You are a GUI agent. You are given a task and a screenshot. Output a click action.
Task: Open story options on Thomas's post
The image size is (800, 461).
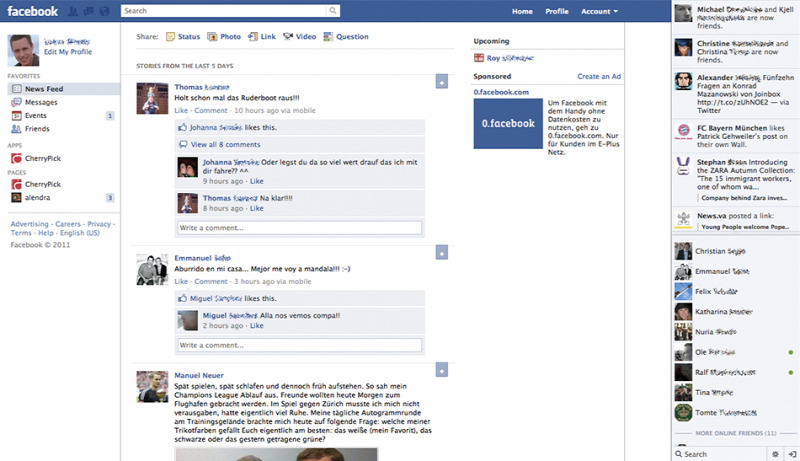click(x=442, y=82)
